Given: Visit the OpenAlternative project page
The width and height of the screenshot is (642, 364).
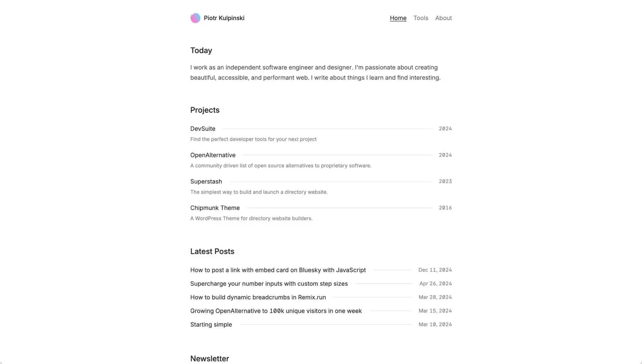Looking at the screenshot, I should coord(213,155).
